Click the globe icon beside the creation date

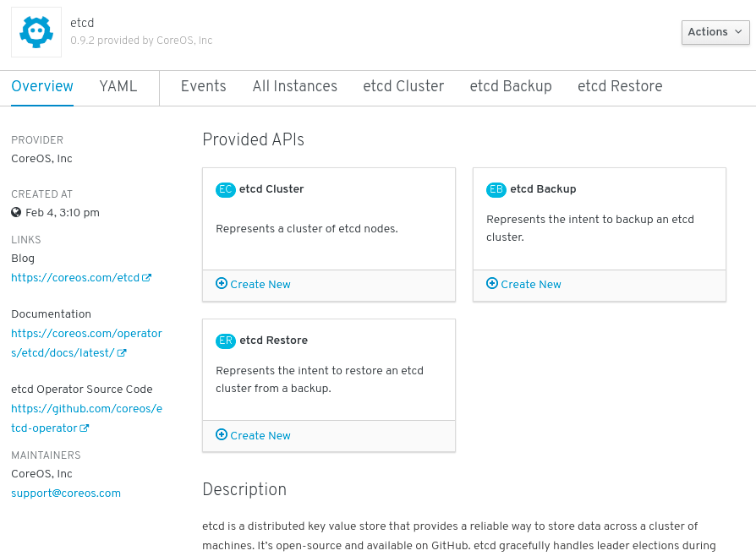click(16, 213)
